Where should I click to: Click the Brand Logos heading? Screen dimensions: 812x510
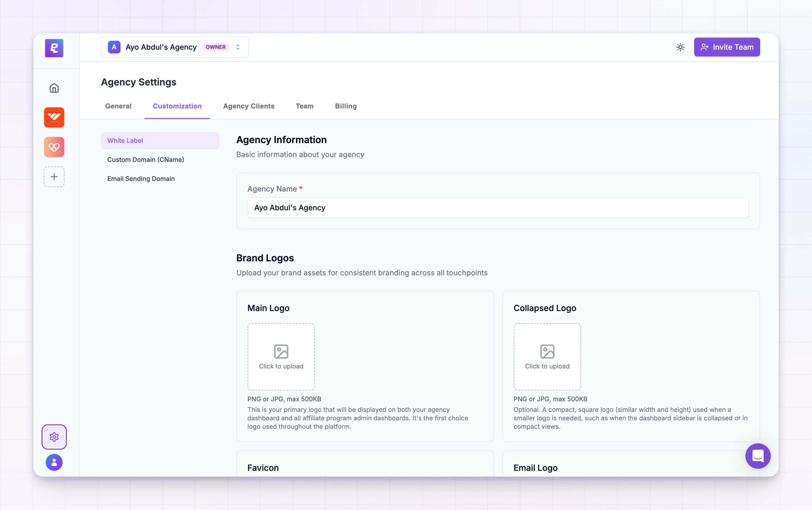pos(265,258)
